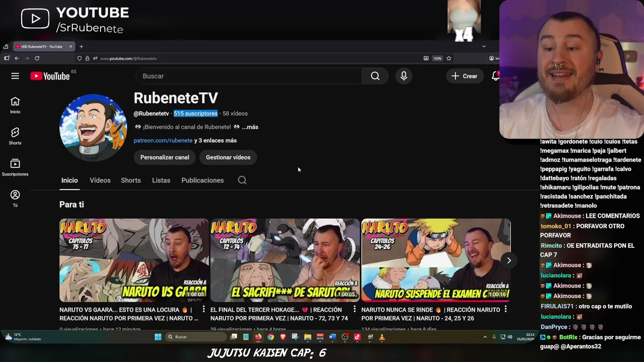Open the Crear menu
644x362 pixels.
[464, 76]
